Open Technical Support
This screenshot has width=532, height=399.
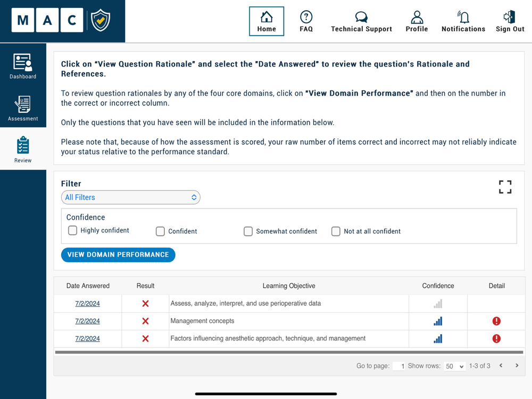coord(361,21)
